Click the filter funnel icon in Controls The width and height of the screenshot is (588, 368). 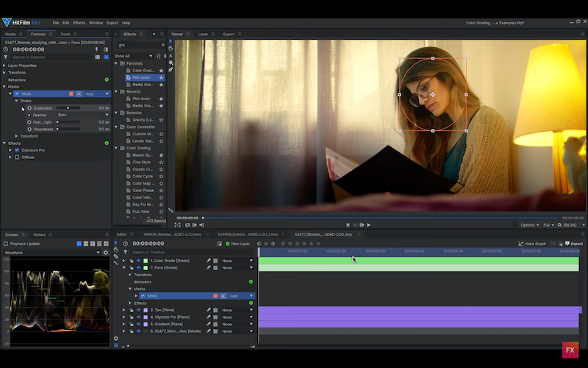click(6, 57)
